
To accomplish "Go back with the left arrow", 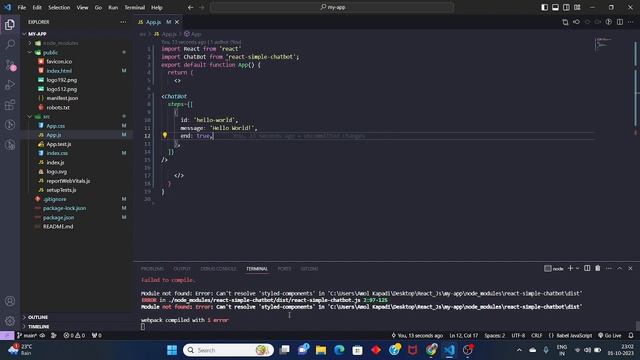I will coord(191,7).
